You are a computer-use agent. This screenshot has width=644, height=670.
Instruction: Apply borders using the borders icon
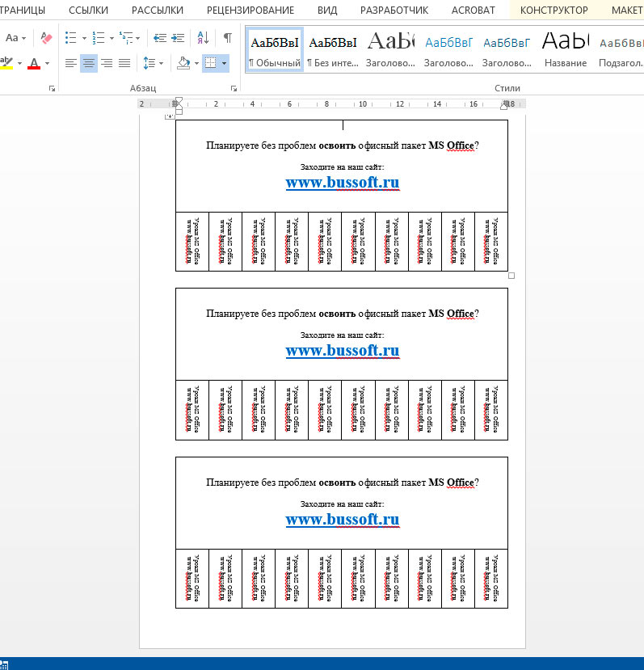tap(210, 63)
